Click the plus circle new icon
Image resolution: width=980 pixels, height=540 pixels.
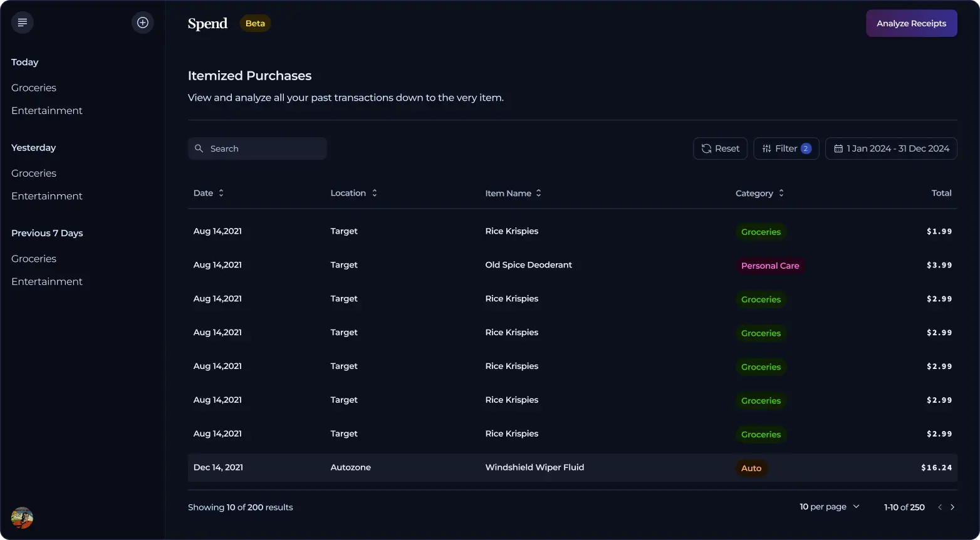tap(143, 23)
